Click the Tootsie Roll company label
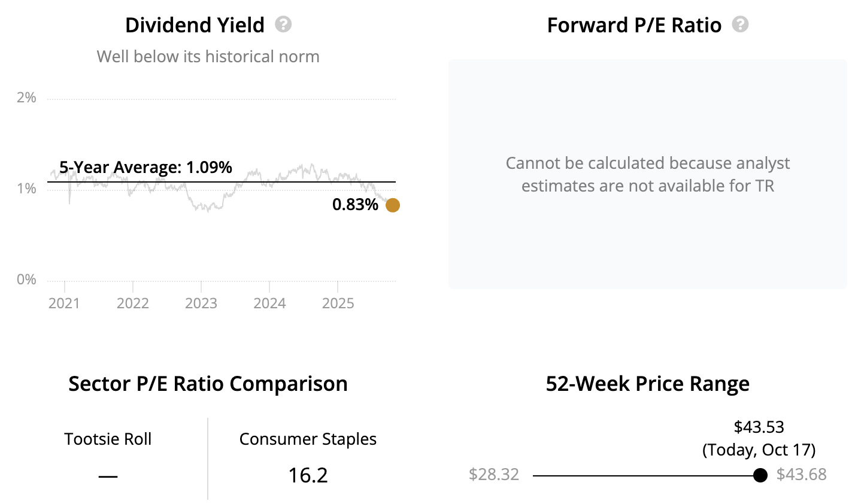Screen dimensions: 861x504 point(108,439)
